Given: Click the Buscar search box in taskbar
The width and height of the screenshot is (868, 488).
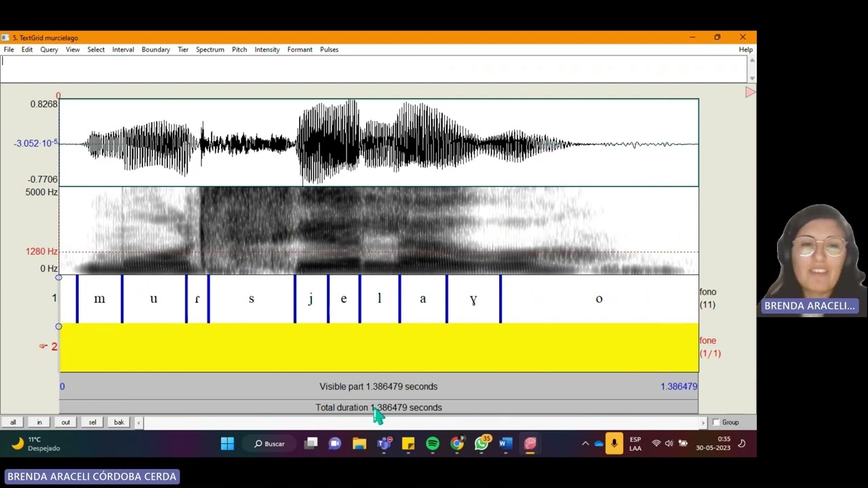Looking at the screenshot, I should click(270, 444).
